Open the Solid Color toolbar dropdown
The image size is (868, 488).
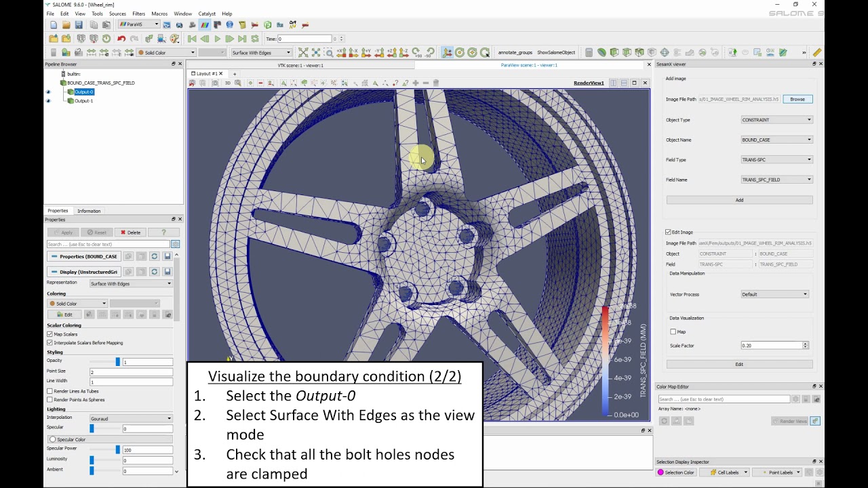coord(166,52)
